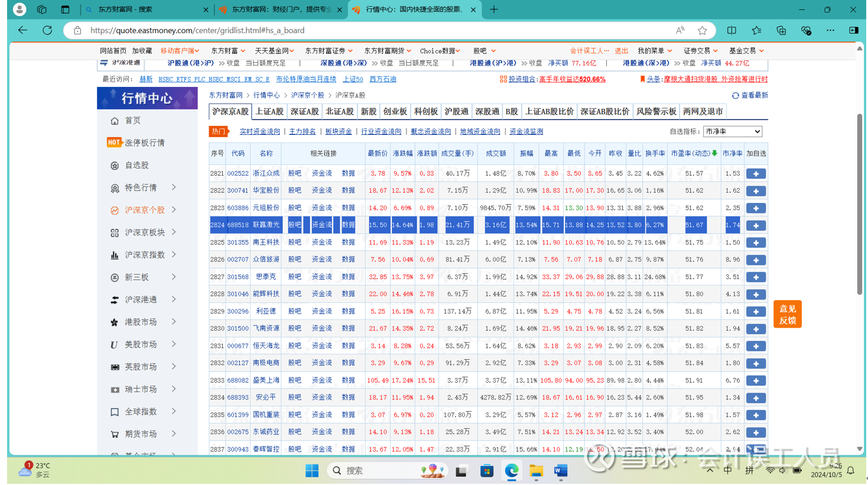This screenshot has width=868, height=485.
Task: Open browser settings three-dots menu
Action: pyautogui.click(x=830, y=30)
